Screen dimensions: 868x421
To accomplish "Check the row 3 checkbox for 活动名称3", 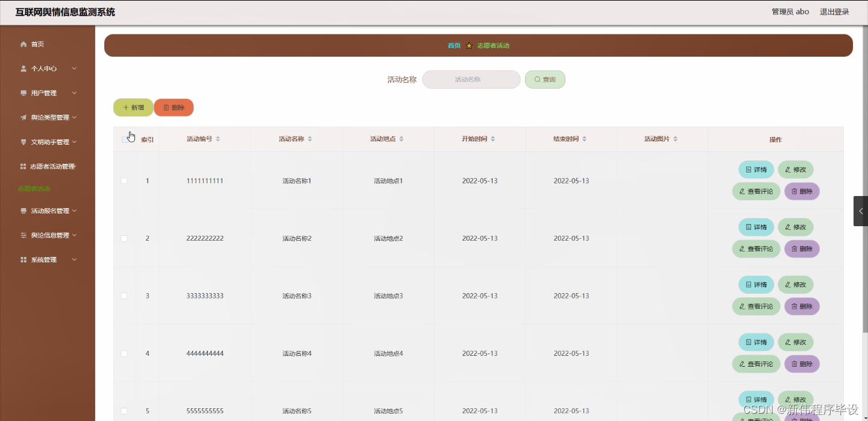I will (x=124, y=296).
